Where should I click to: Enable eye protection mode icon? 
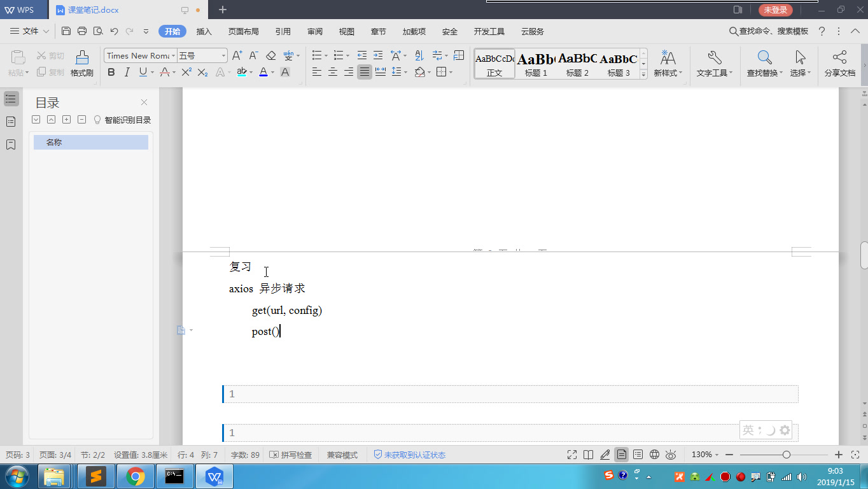coord(671,455)
